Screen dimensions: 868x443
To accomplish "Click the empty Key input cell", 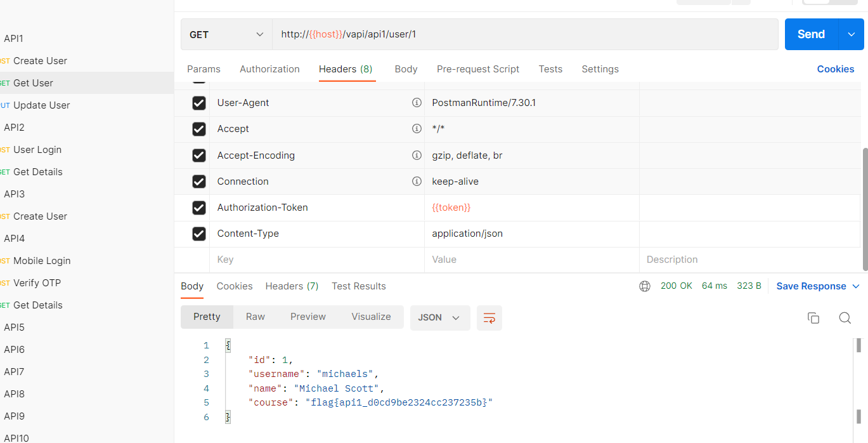I will pos(317,260).
